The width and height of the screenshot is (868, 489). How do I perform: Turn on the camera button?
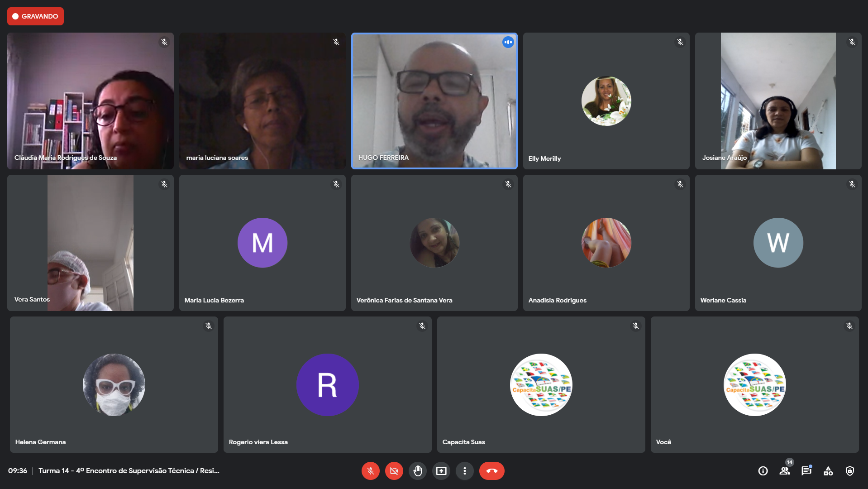[394, 471]
